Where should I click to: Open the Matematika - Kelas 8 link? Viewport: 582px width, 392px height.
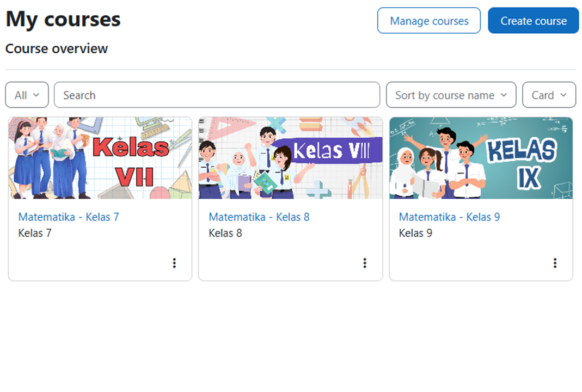[259, 217]
